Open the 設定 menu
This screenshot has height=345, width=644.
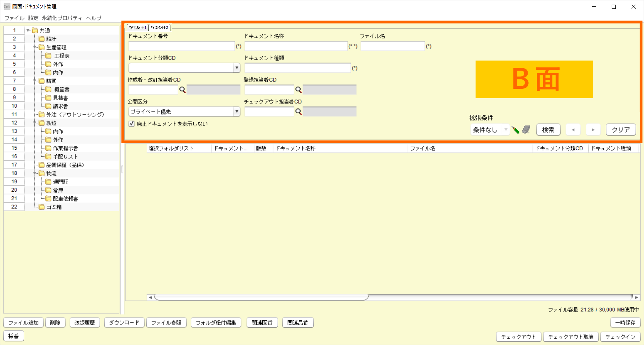(x=33, y=18)
